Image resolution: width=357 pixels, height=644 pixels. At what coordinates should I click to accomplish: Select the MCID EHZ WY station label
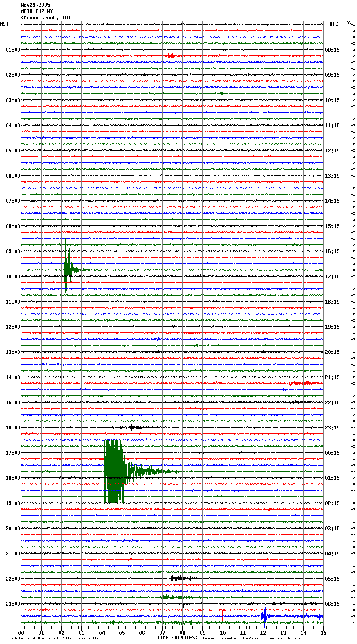[37, 11]
